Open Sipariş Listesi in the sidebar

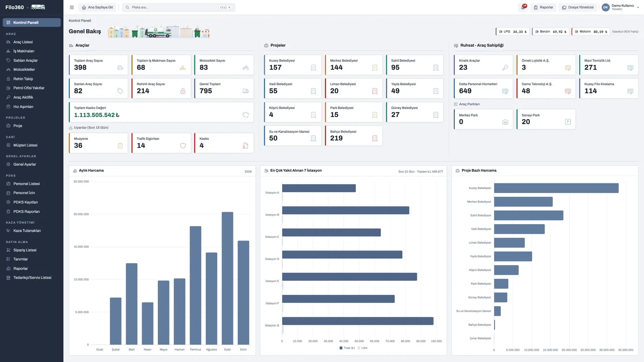pos(32,250)
